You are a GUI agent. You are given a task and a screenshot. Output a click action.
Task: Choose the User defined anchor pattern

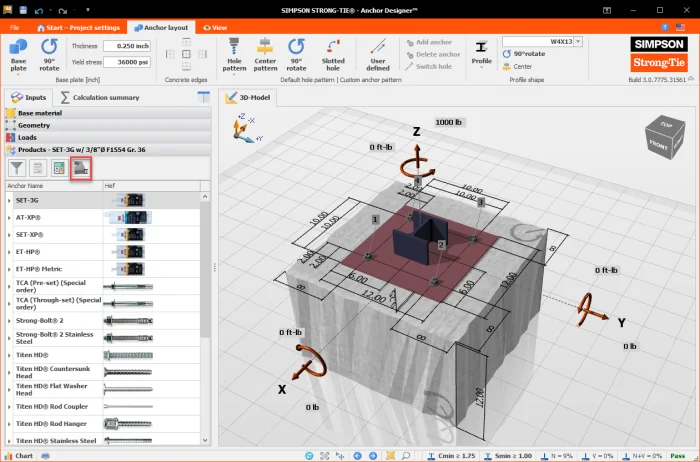pos(378,55)
